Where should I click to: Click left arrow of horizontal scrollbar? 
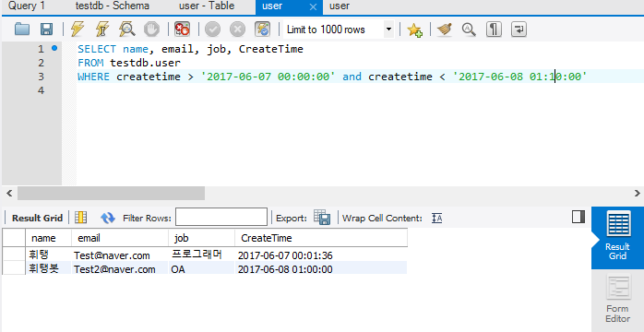pos(9,193)
